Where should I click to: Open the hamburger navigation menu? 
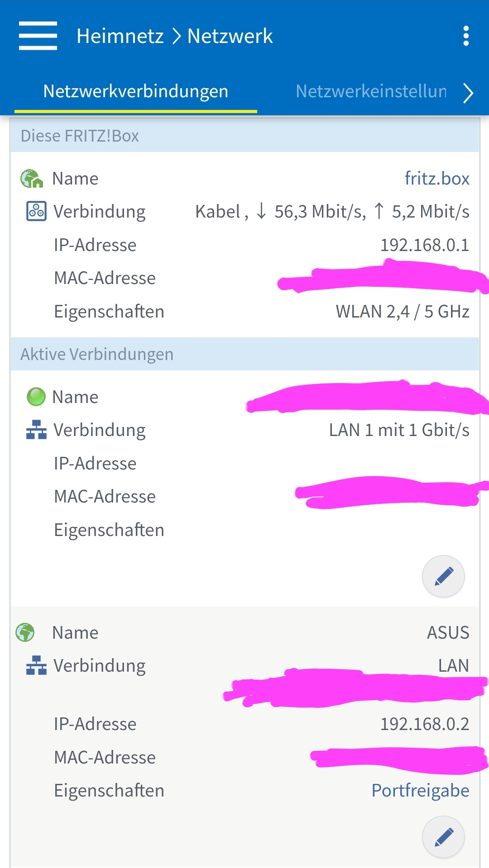click(x=38, y=36)
